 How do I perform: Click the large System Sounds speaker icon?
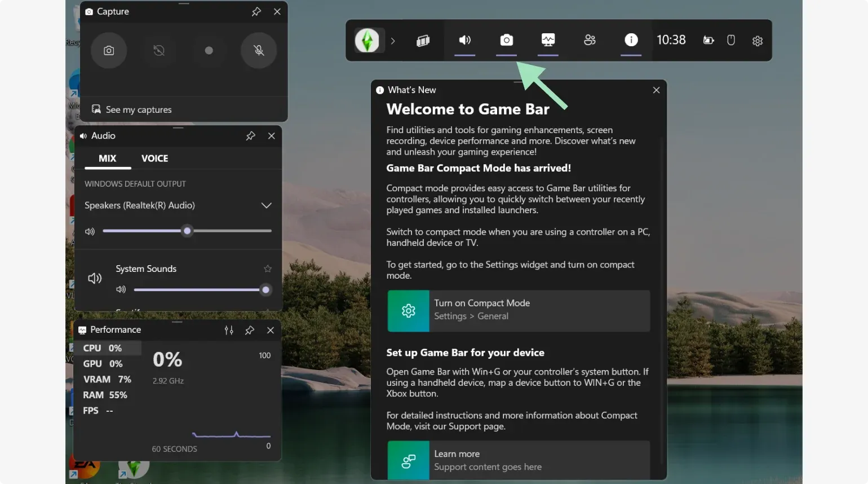click(x=95, y=278)
